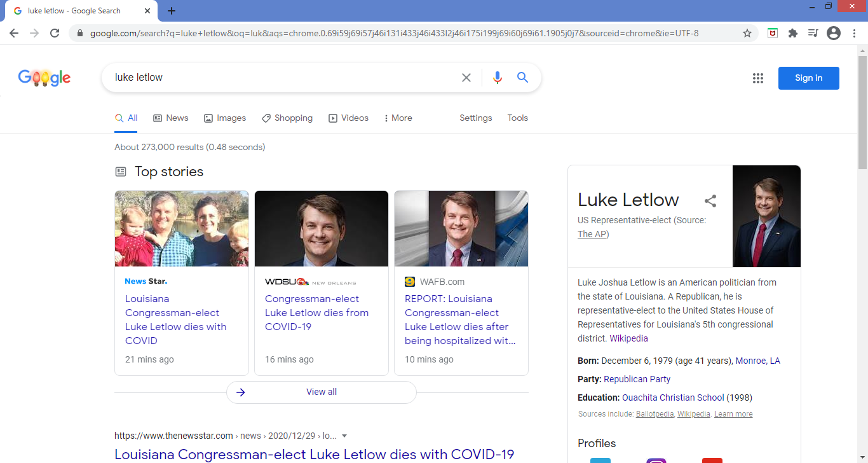Click the browser forward arrow

pos(34,33)
